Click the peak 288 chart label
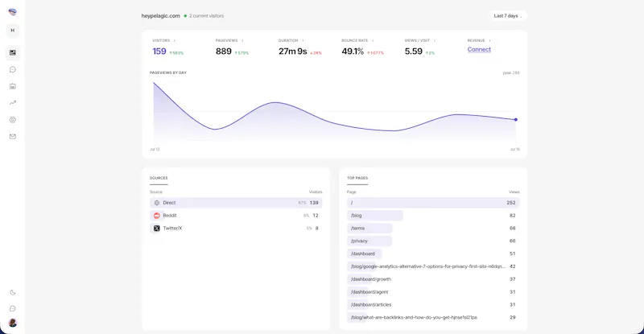This screenshot has height=334, width=644. [511, 72]
